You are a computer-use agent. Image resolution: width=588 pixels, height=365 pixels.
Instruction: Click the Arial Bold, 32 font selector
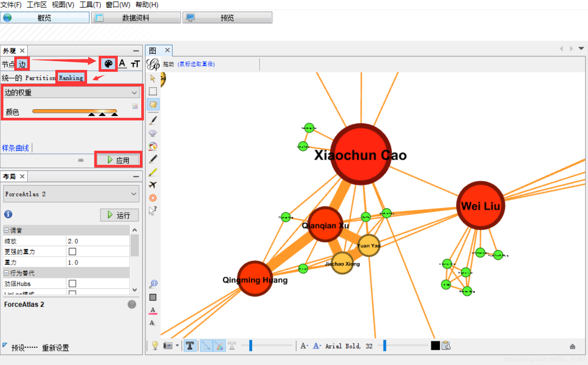click(x=349, y=346)
